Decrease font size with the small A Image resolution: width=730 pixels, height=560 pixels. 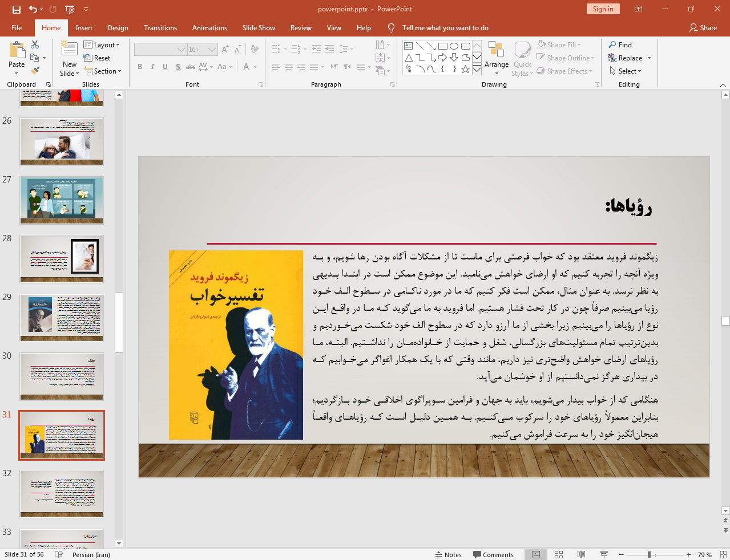pyautogui.click(x=237, y=50)
